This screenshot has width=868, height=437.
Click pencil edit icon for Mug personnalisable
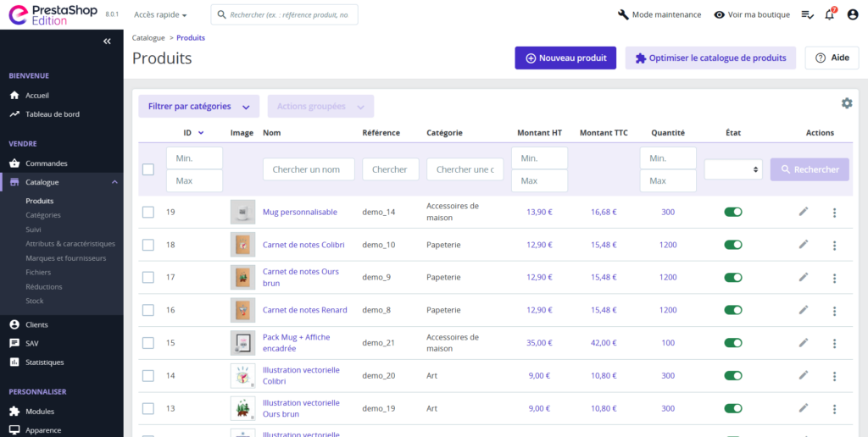coord(804,212)
